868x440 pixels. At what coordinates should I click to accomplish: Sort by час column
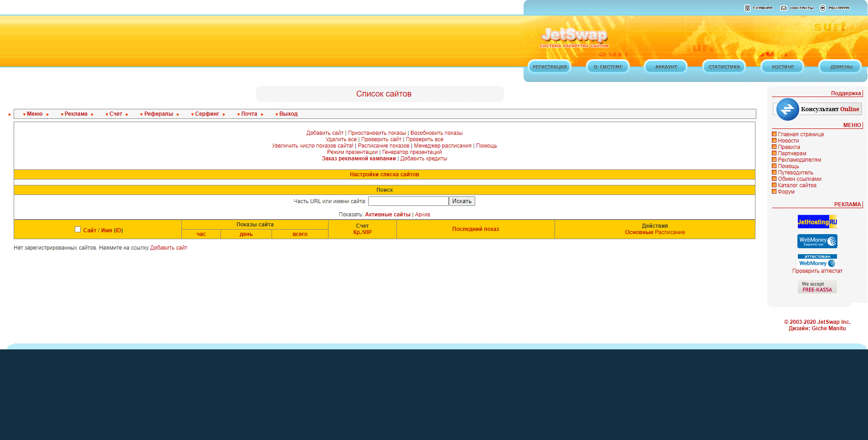pyautogui.click(x=201, y=234)
